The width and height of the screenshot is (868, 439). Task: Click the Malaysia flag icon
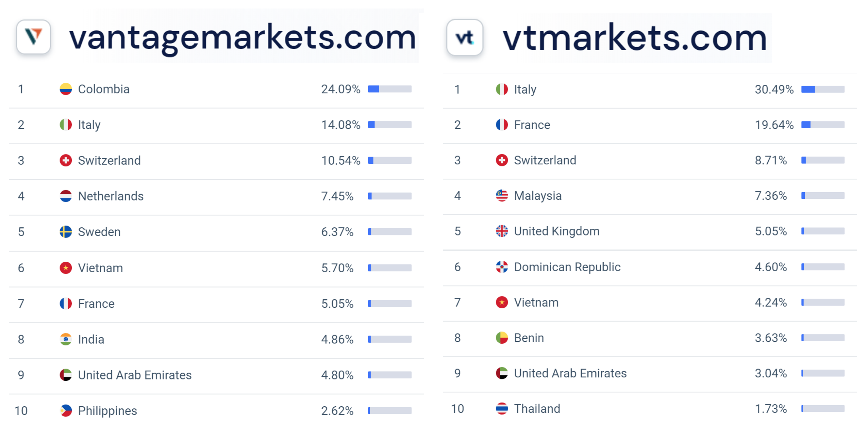pos(502,196)
